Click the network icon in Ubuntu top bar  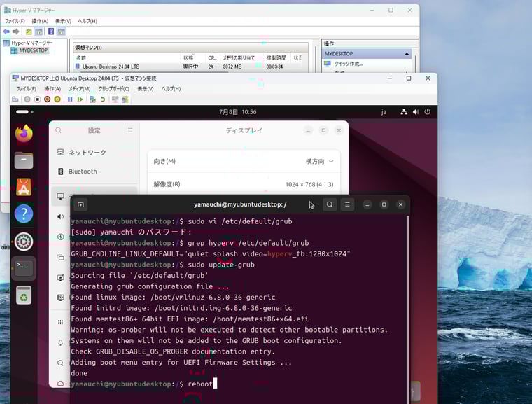pyautogui.click(x=404, y=112)
